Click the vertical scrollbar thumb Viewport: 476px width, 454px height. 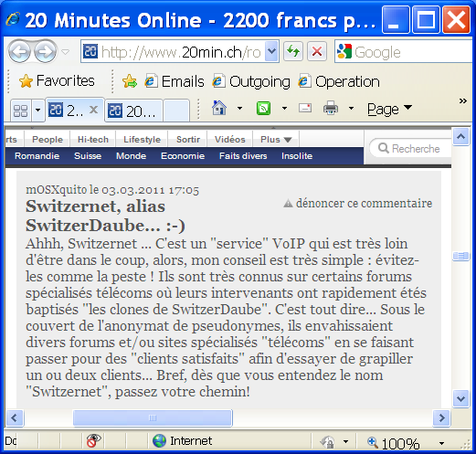tap(460, 256)
